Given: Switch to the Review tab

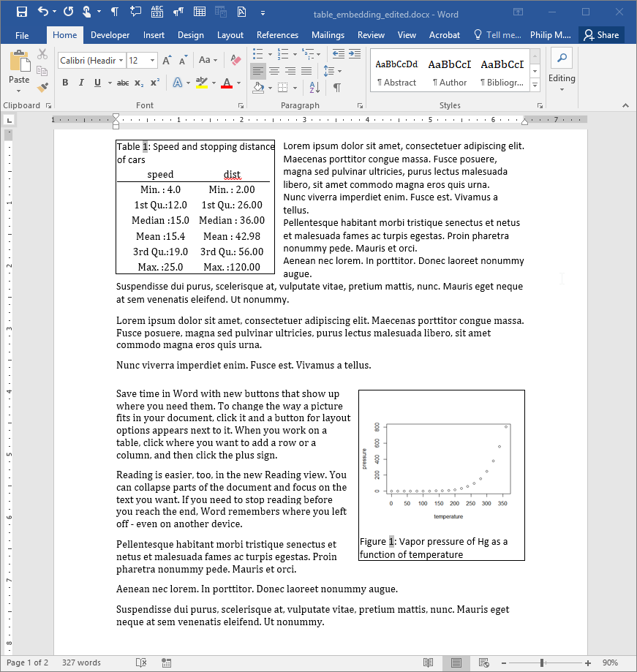Looking at the screenshot, I should coord(371,35).
